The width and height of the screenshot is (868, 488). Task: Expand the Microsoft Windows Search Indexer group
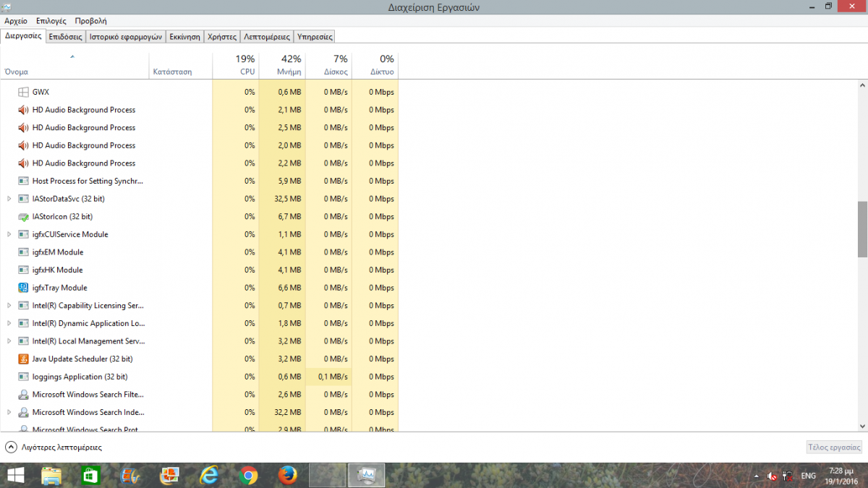pyautogui.click(x=9, y=412)
